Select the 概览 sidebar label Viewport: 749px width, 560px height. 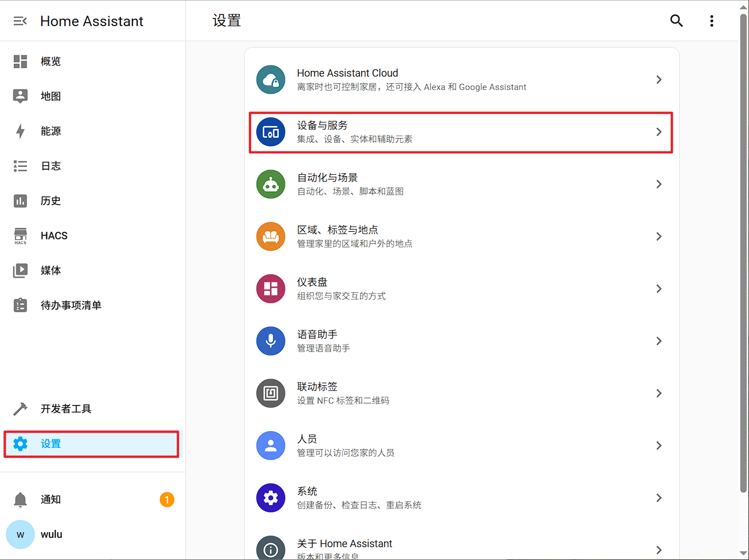tap(51, 62)
